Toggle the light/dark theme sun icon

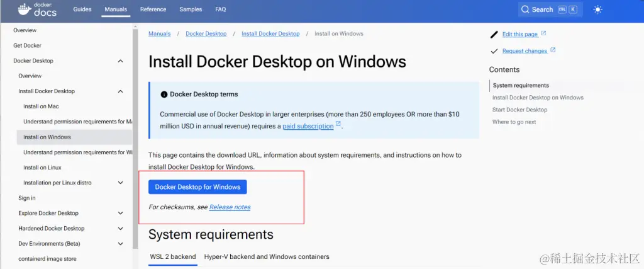click(x=597, y=9)
